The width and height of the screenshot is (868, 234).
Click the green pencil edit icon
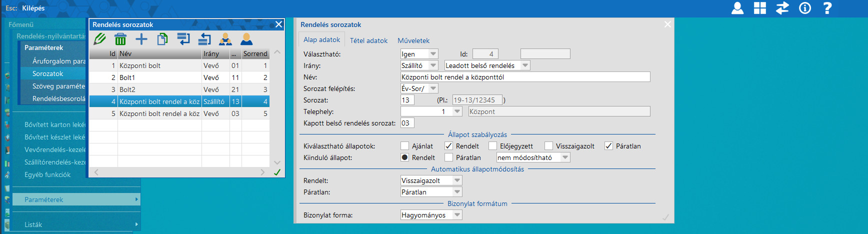coord(99,39)
